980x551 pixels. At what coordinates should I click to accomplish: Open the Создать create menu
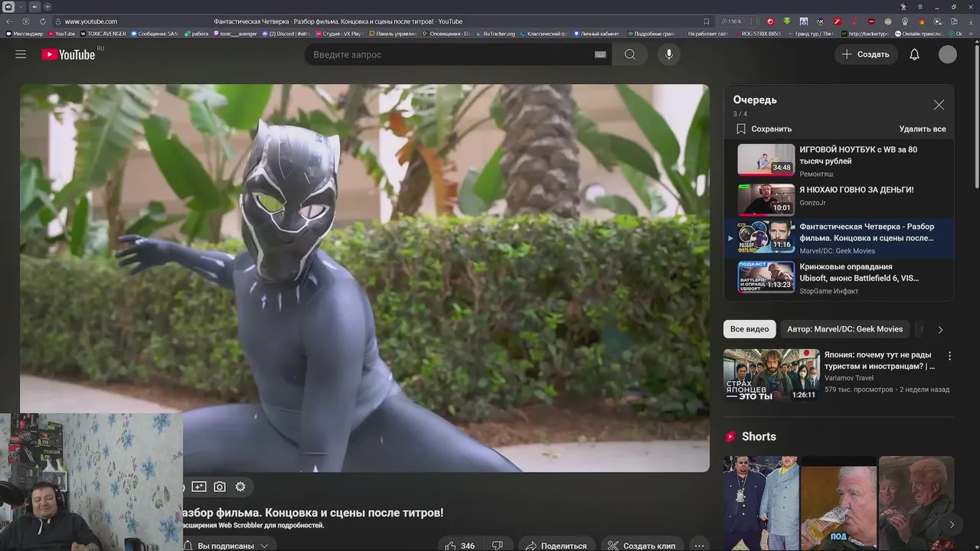tap(866, 54)
